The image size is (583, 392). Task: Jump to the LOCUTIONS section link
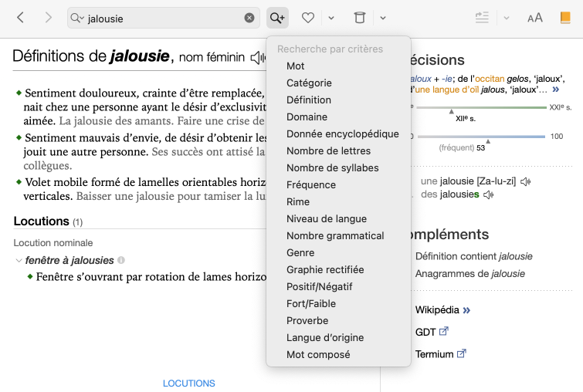click(188, 384)
